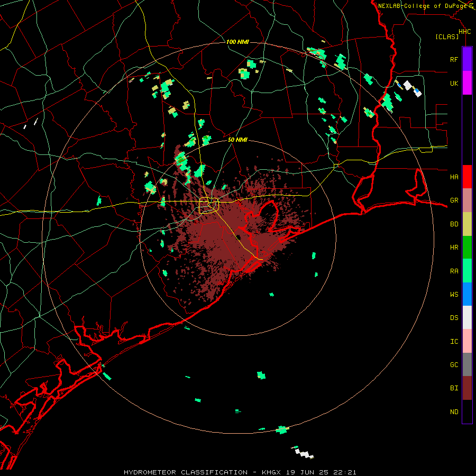Click the DS legend label

click(x=454, y=317)
